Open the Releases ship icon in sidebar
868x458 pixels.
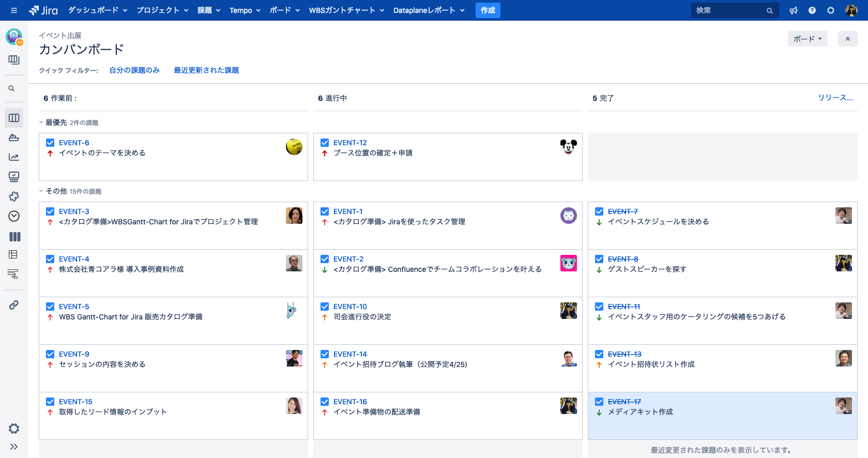coord(14,138)
